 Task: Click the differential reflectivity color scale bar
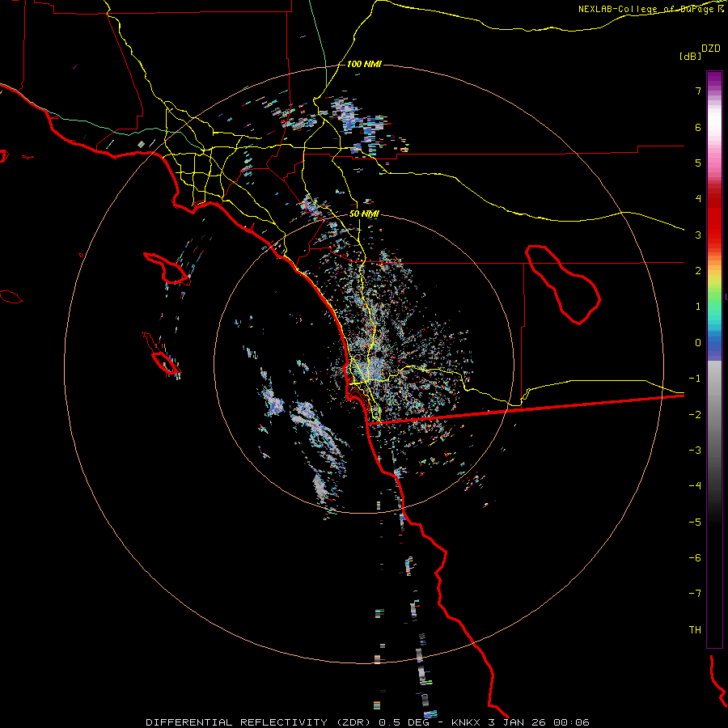714,359
